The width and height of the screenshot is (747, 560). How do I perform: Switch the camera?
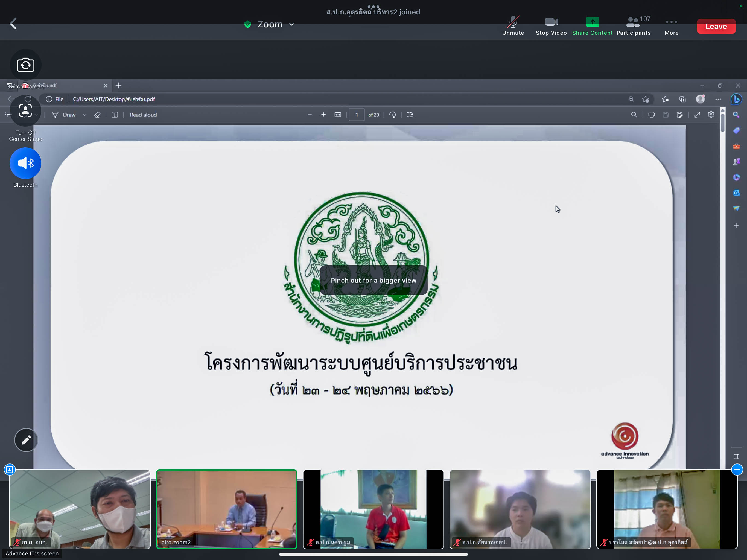point(26,65)
